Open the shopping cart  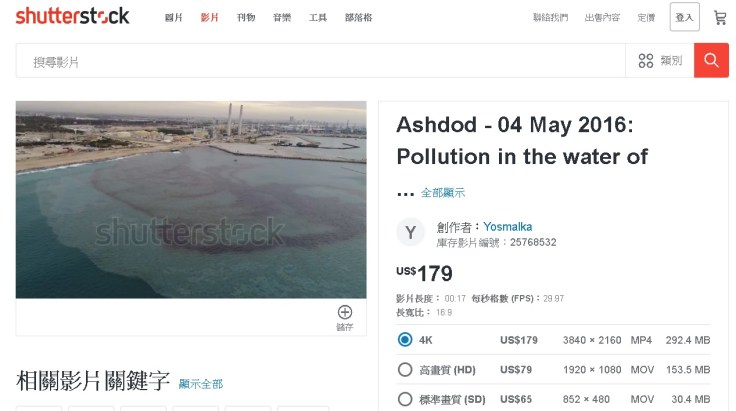pos(719,17)
